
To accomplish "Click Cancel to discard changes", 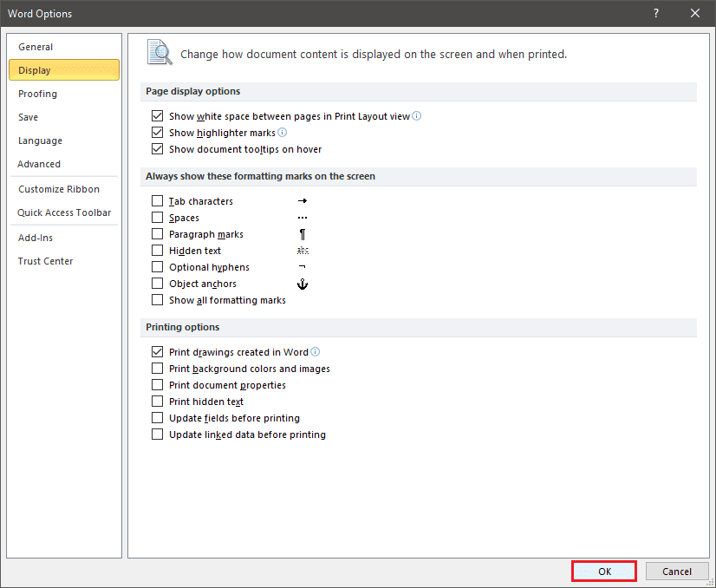I will click(x=677, y=572).
